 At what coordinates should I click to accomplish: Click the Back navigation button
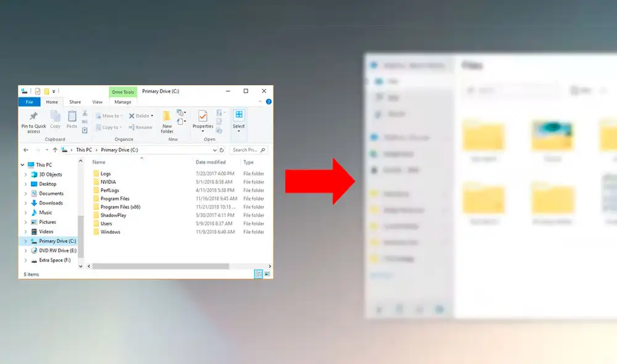click(25, 149)
